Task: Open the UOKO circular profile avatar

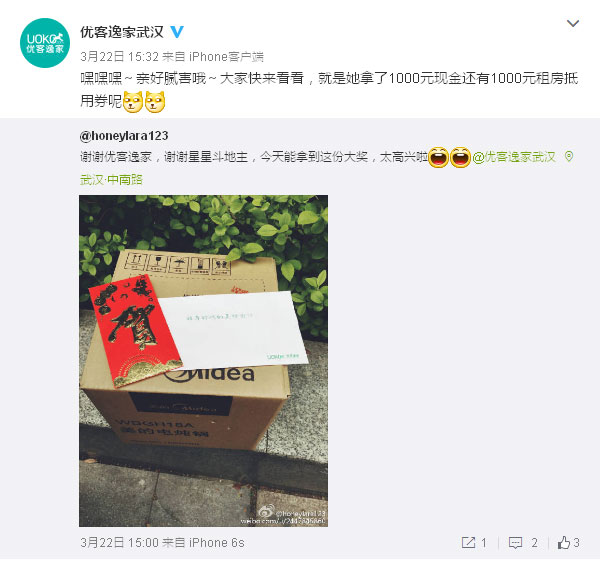Action: click(x=45, y=43)
